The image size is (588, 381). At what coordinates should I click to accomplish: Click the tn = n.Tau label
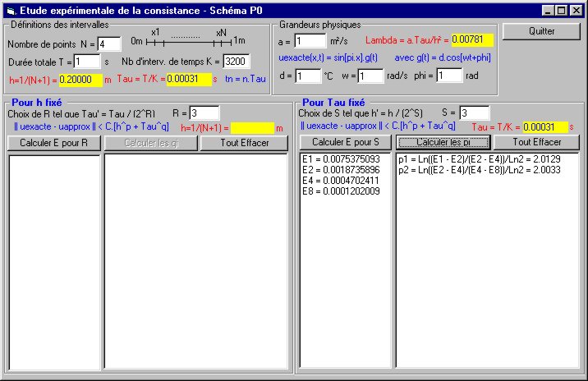pyautogui.click(x=246, y=79)
